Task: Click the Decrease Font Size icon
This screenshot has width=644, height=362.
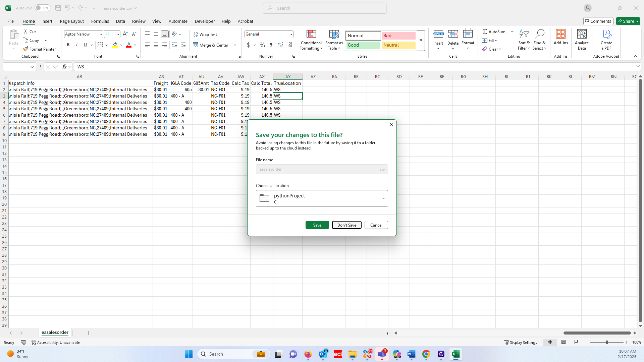Action: click(134, 34)
